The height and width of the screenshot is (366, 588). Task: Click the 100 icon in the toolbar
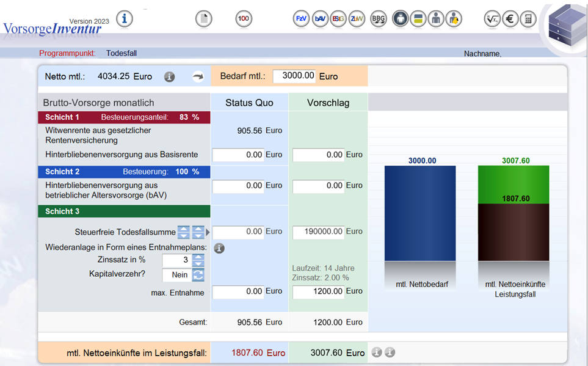click(243, 19)
